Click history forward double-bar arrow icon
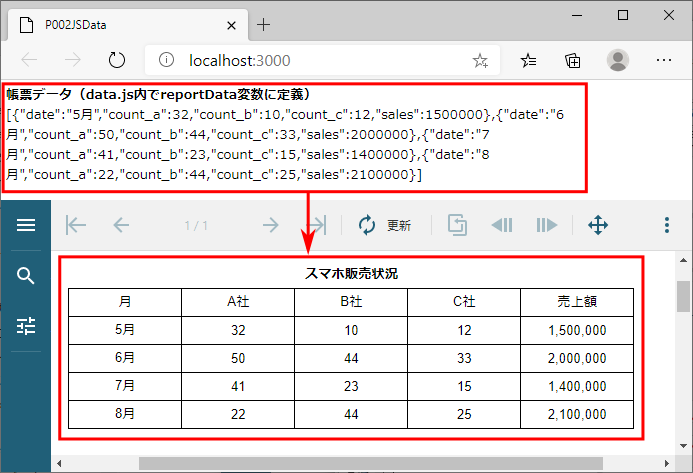693x473 pixels. coord(547,225)
